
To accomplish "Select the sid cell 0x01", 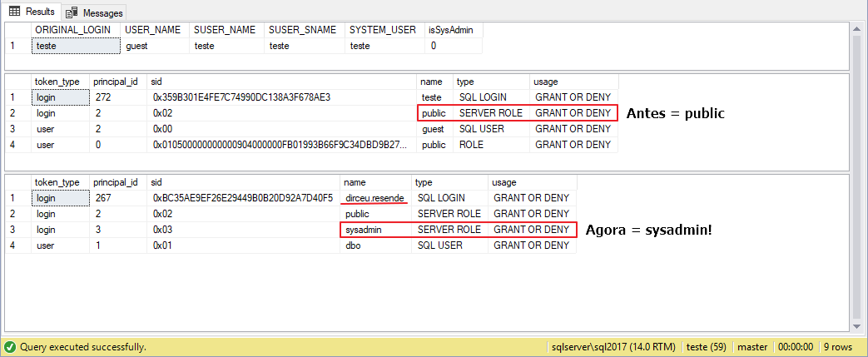I will pyautogui.click(x=244, y=245).
